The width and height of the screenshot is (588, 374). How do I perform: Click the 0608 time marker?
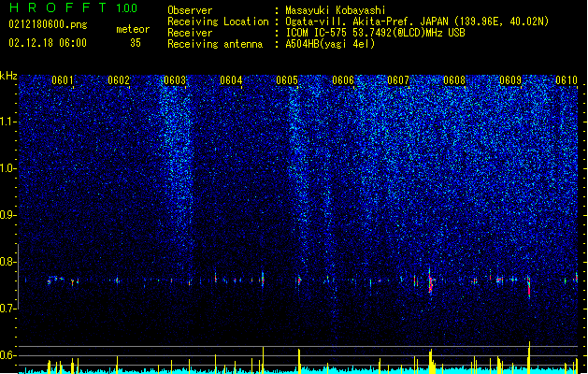(454, 80)
